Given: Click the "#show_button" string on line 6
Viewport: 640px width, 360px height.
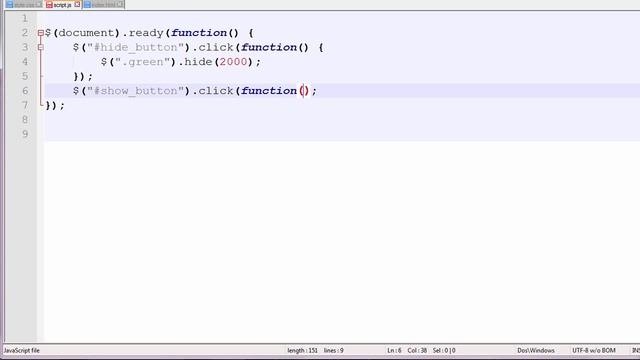Looking at the screenshot, I should point(136,91).
